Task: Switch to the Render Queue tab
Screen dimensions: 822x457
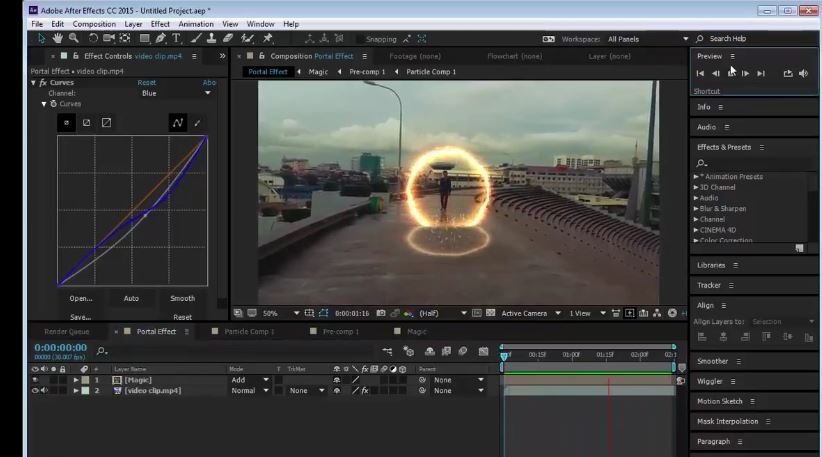Action: click(67, 332)
